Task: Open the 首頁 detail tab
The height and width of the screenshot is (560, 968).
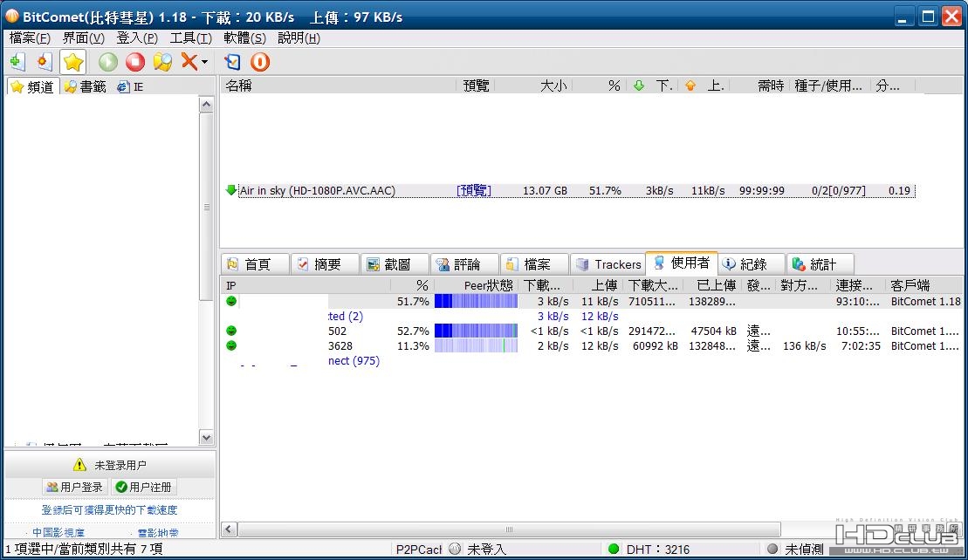Action: click(255, 264)
